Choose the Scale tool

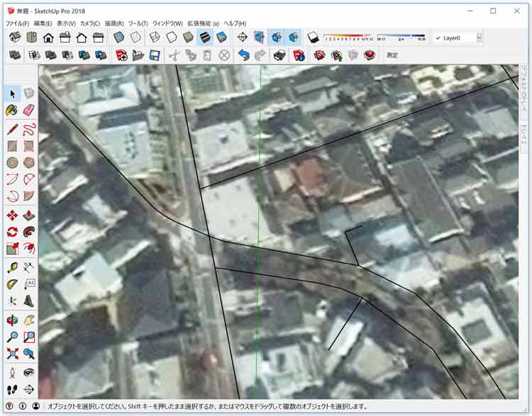pos(13,249)
